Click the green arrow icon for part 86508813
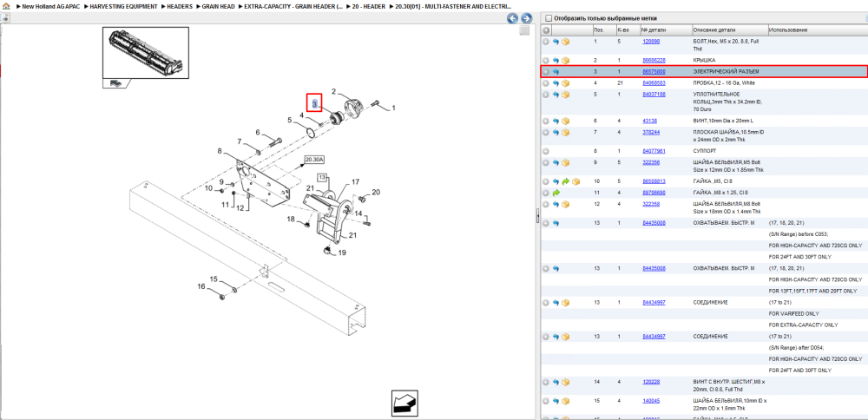 tap(566, 181)
